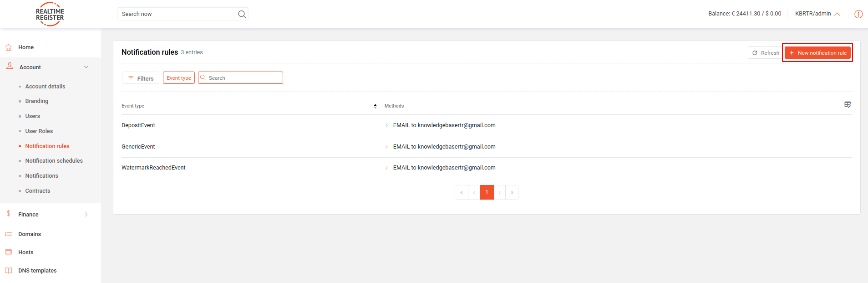Expand methods for GenericEvent row
The image size is (868, 283).
click(x=386, y=147)
